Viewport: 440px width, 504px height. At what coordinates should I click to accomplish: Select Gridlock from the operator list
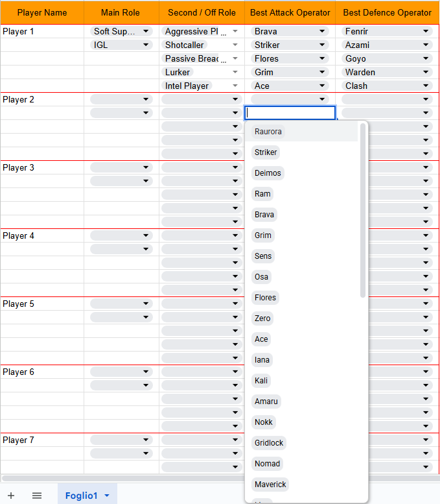(x=269, y=442)
